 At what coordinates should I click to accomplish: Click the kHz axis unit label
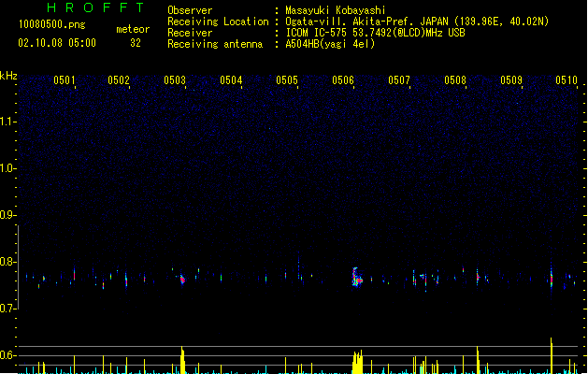(8, 76)
